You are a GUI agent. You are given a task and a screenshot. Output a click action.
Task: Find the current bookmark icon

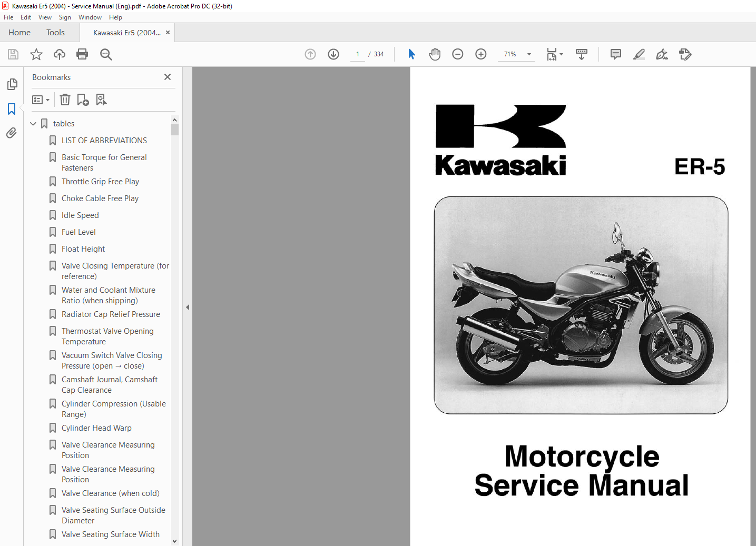tap(101, 100)
